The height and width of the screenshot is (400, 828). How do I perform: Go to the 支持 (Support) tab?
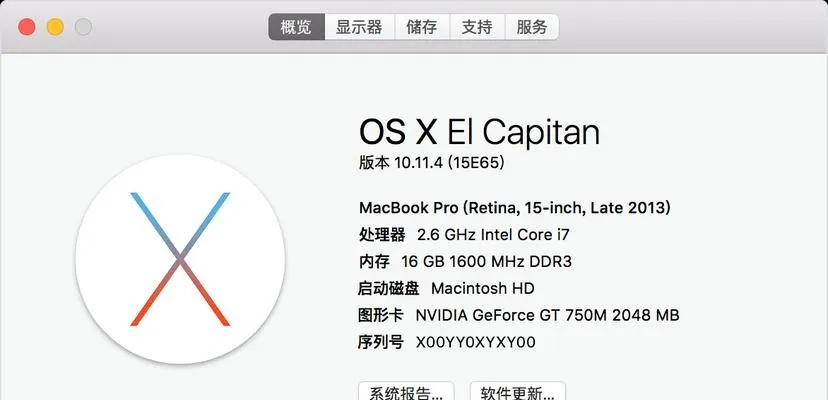476,27
